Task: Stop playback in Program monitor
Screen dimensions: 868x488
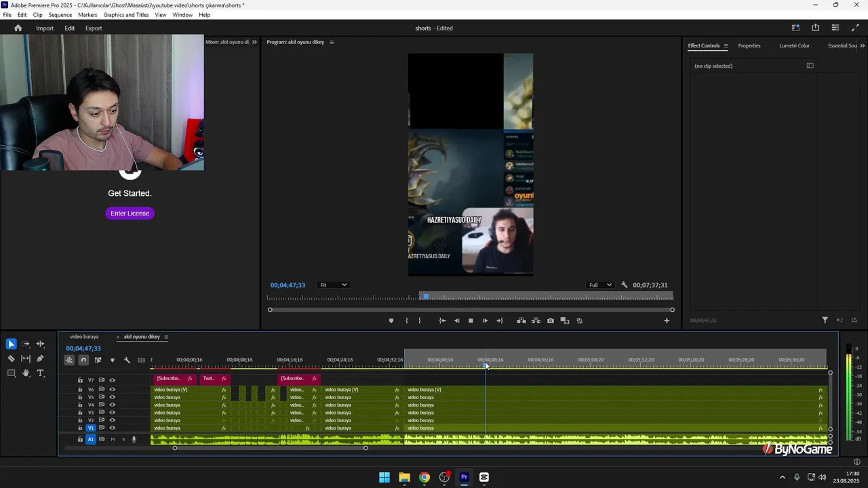Action: 471,321
